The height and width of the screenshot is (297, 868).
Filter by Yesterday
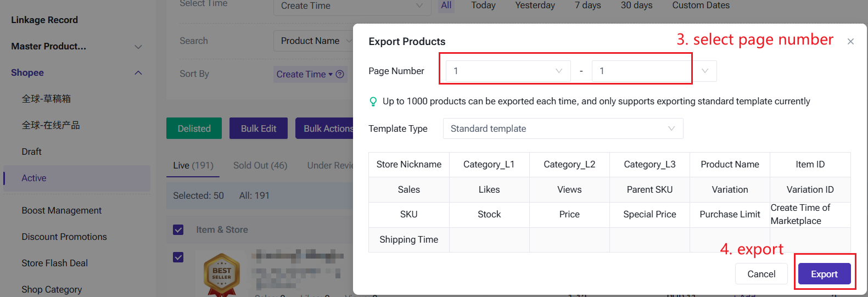click(x=535, y=5)
